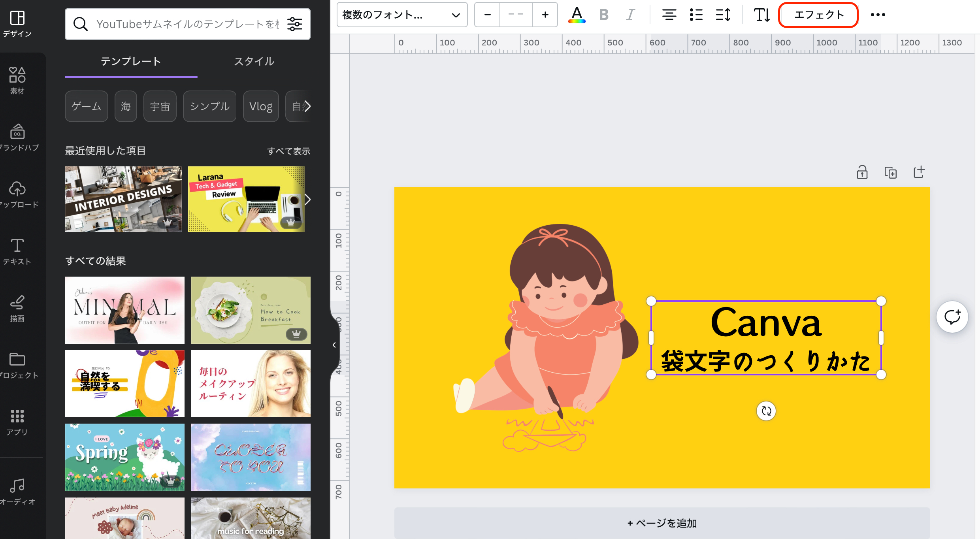Viewport: 980px width, 539px height.
Task: Open the ブランドハブ (Brand Hub) panel
Action: click(x=17, y=138)
